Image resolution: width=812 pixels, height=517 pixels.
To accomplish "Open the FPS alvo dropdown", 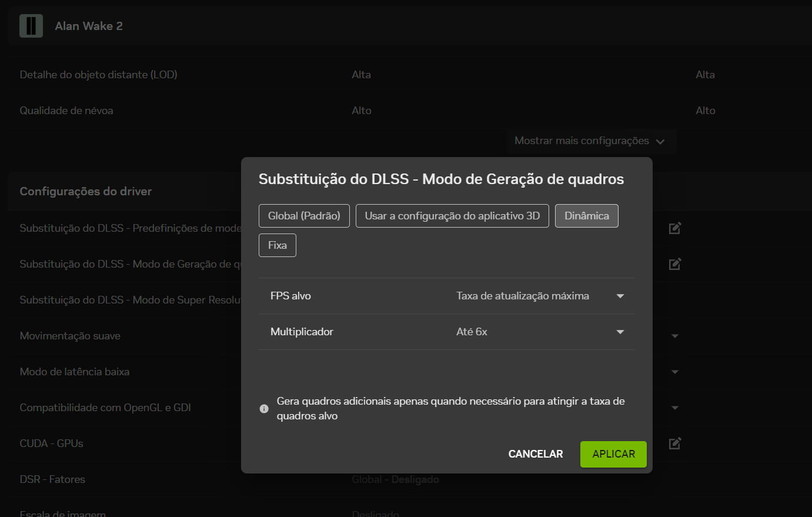I will click(x=620, y=296).
